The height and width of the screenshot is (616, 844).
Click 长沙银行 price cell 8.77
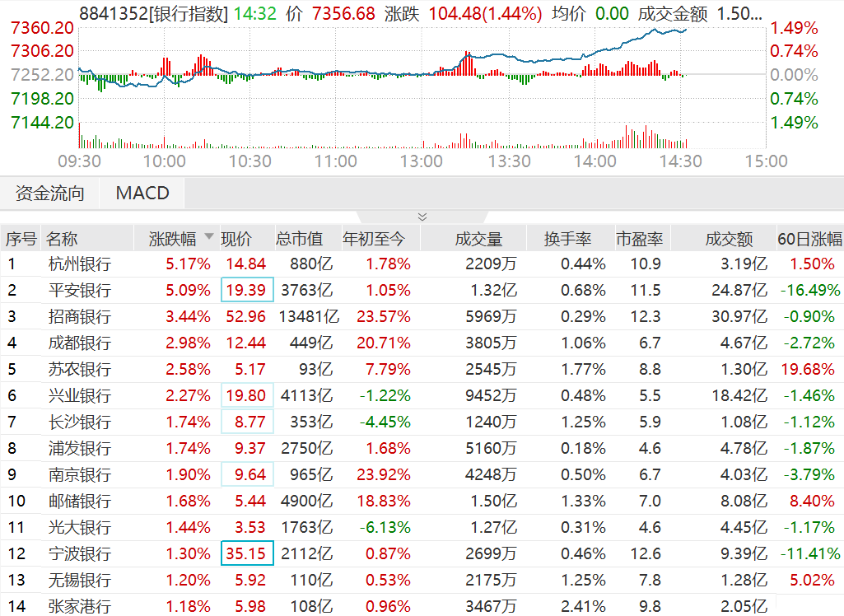247,422
